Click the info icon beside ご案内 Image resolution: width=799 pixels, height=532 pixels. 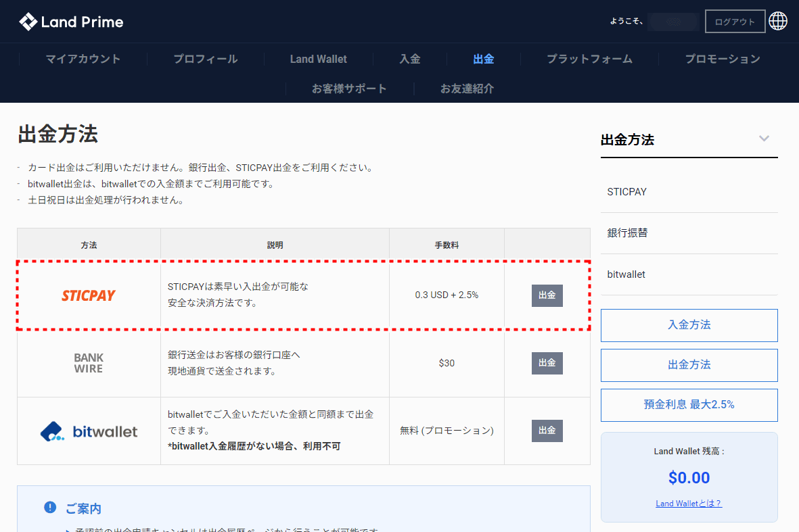click(50, 507)
